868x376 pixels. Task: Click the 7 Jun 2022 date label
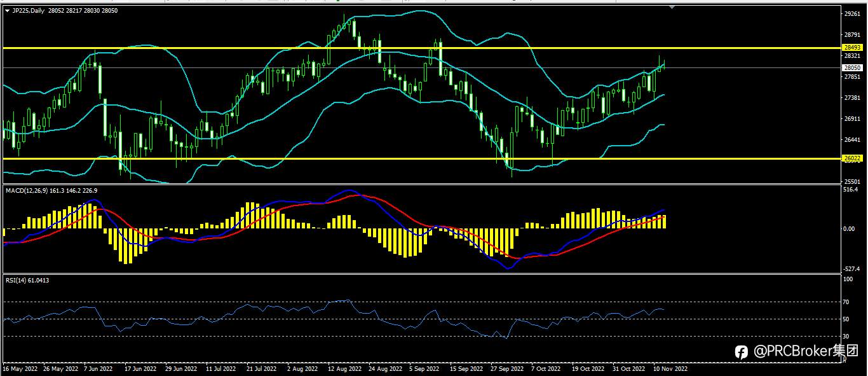(x=99, y=368)
